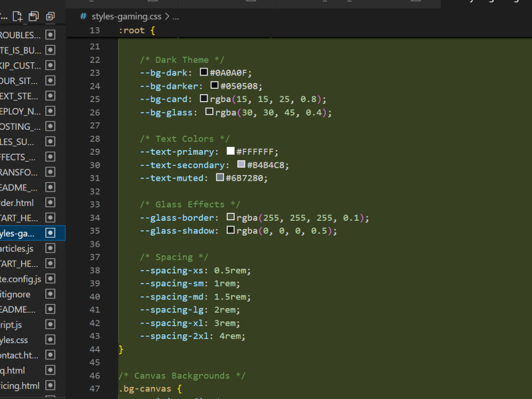Click the /* Canvas Backgrounds */ comment

point(182,376)
